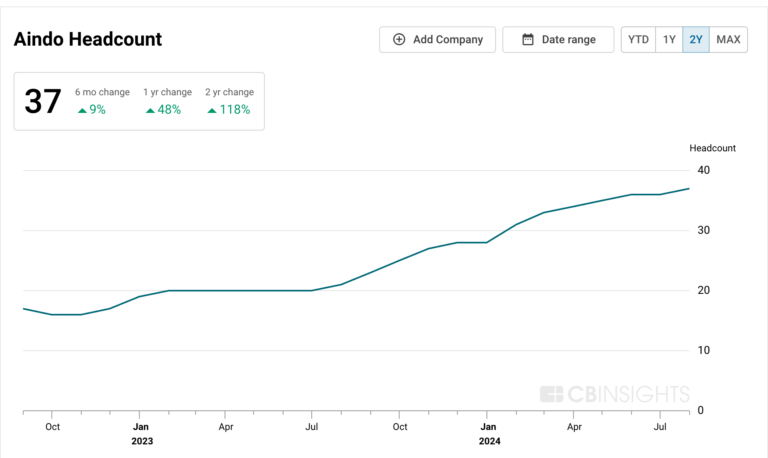Viewport: 768px width, 458px height.
Task: Click the Jan 2024 x-axis label
Action: [x=489, y=433]
